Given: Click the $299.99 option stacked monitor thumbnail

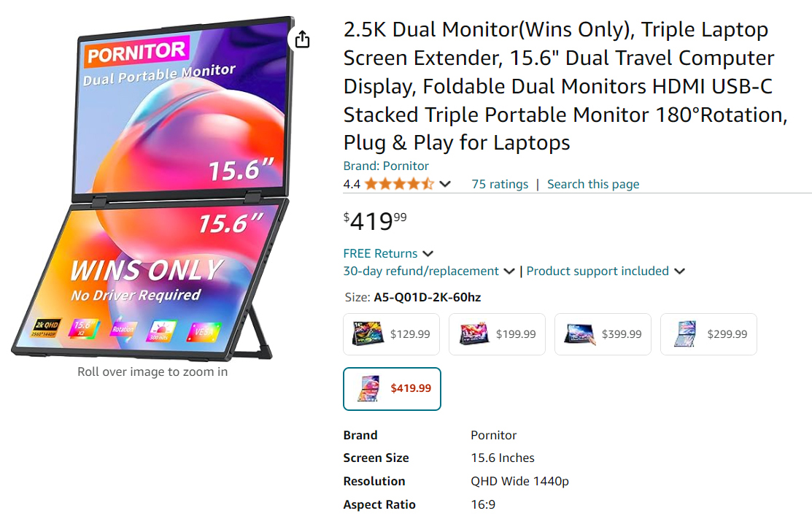Looking at the screenshot, I should [x=684, y=334].
